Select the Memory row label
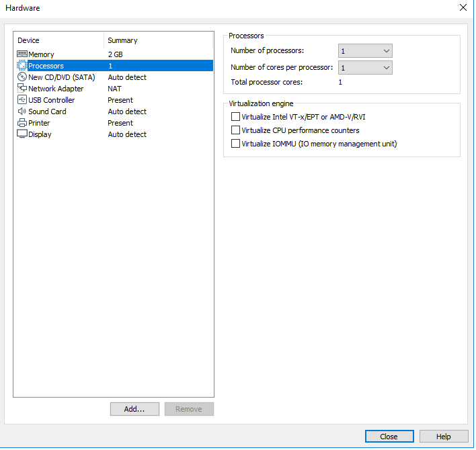 (x=41, y=54)
